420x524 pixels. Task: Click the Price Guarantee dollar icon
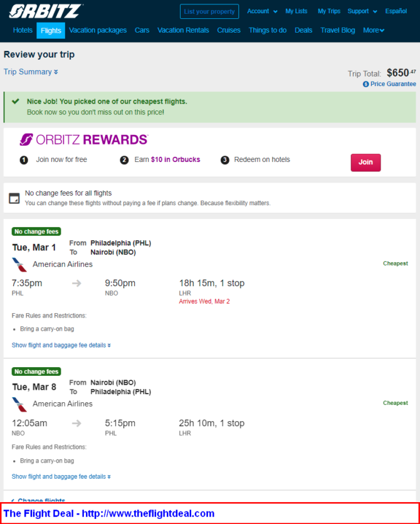tap(366, 84)
